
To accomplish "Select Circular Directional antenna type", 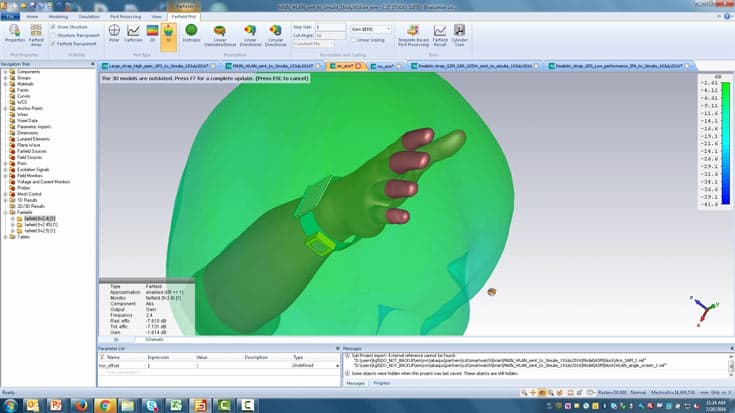I will click(x=275, y=35).
